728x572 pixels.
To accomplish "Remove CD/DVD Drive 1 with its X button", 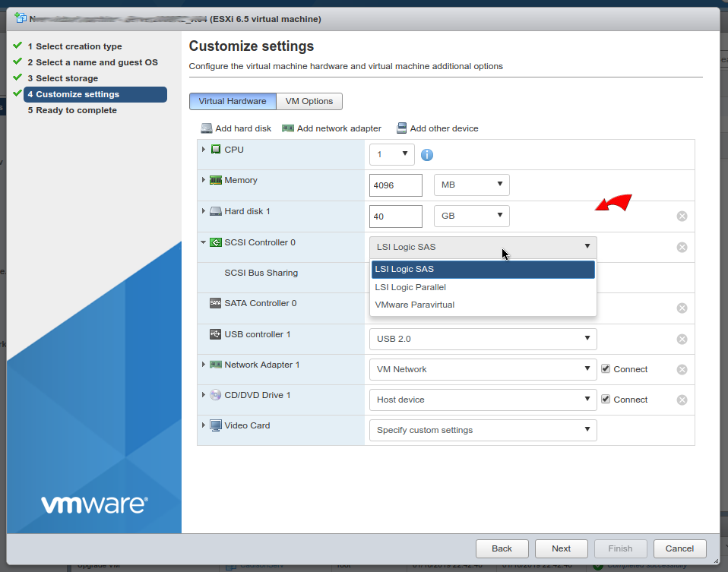I will coord(682,400).
